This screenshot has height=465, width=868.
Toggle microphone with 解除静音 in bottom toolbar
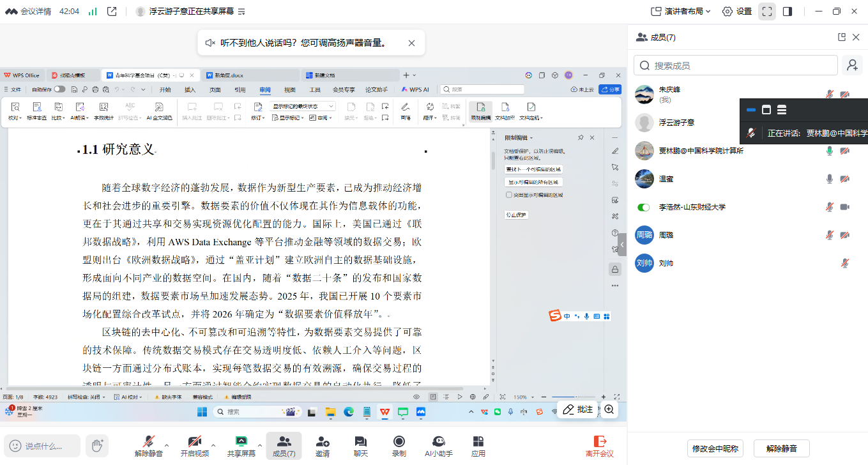point(149,445)
